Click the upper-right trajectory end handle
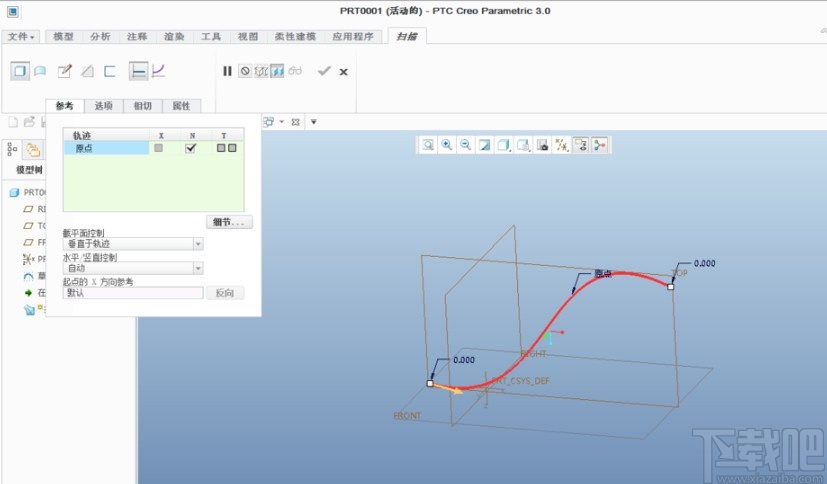Image resolution: width=827 pixels, height=484 pixels. 670,287
